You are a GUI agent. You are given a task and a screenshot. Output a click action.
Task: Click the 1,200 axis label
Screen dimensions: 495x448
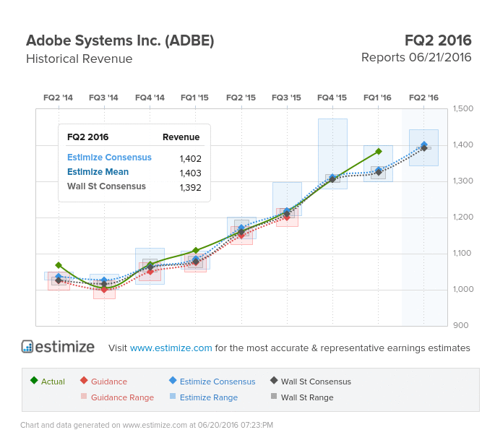click(x=463, y=217)
